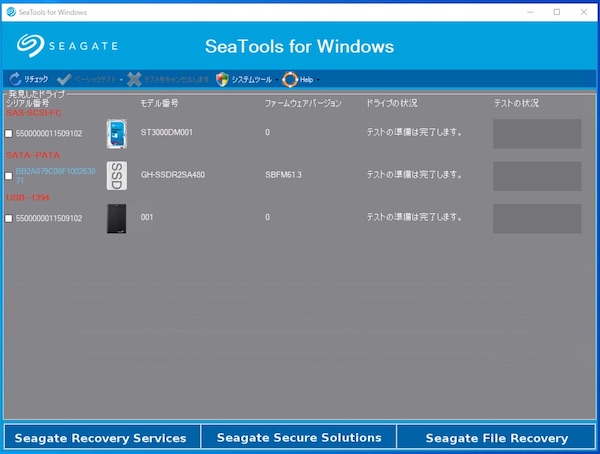
Task: Select the USB--1394 category label
Action: [x=28, y=198]
